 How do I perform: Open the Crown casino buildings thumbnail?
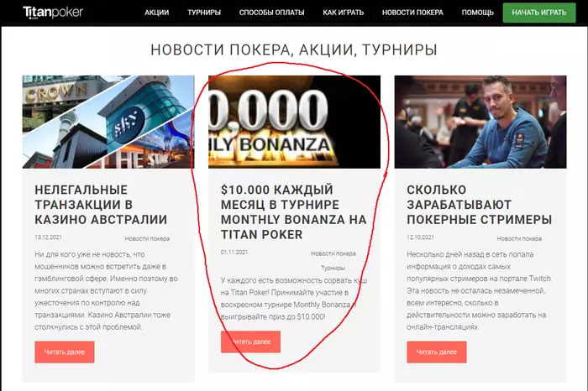(x=108, y=122)
